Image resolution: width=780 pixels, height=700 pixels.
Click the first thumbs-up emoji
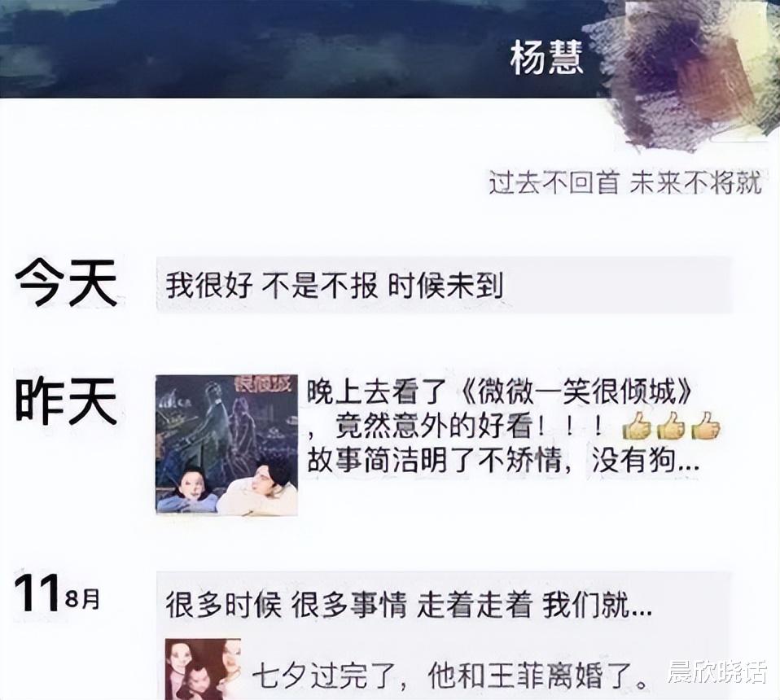[x=638, y=427]
